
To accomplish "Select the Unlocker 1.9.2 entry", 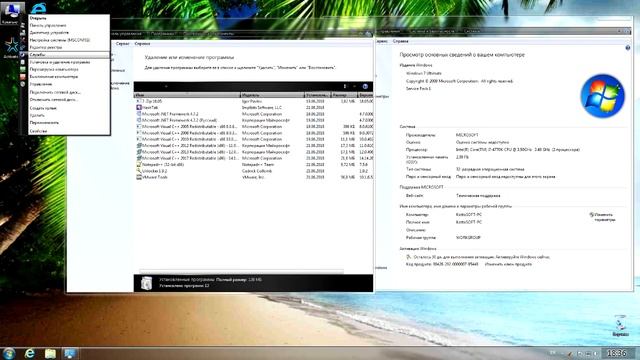I will [253, 171].
